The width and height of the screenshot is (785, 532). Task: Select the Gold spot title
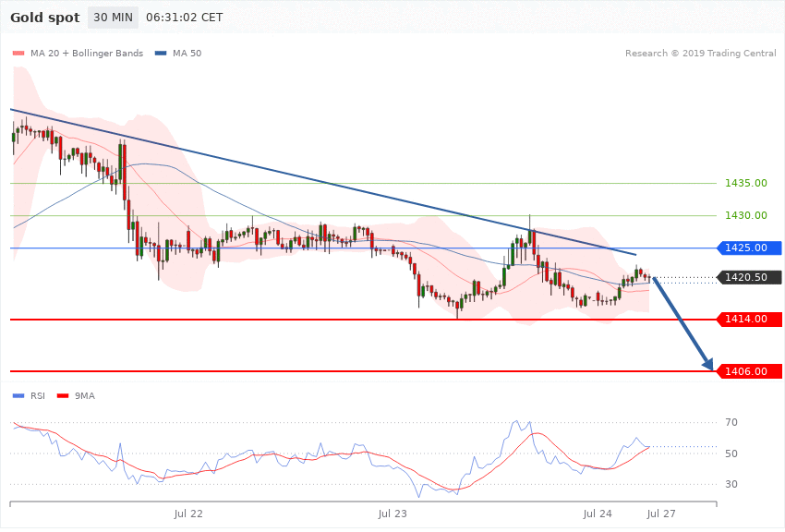click(x=45, y=18)
